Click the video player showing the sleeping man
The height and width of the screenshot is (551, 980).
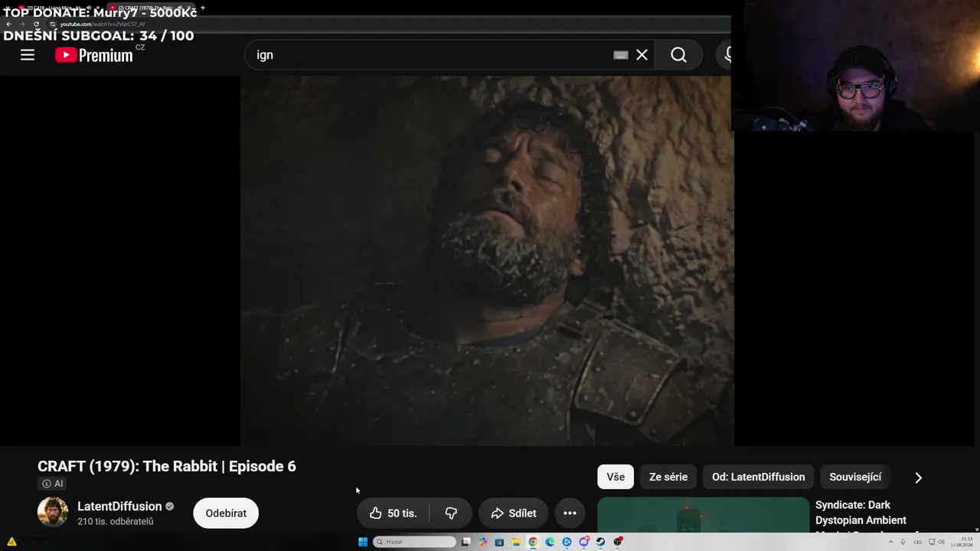tap(487, 261)
